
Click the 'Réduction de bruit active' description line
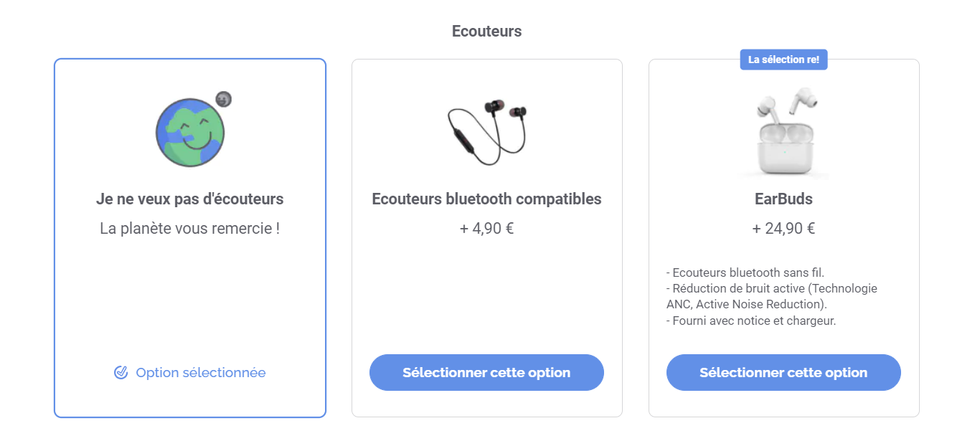[x=772, y=288]
